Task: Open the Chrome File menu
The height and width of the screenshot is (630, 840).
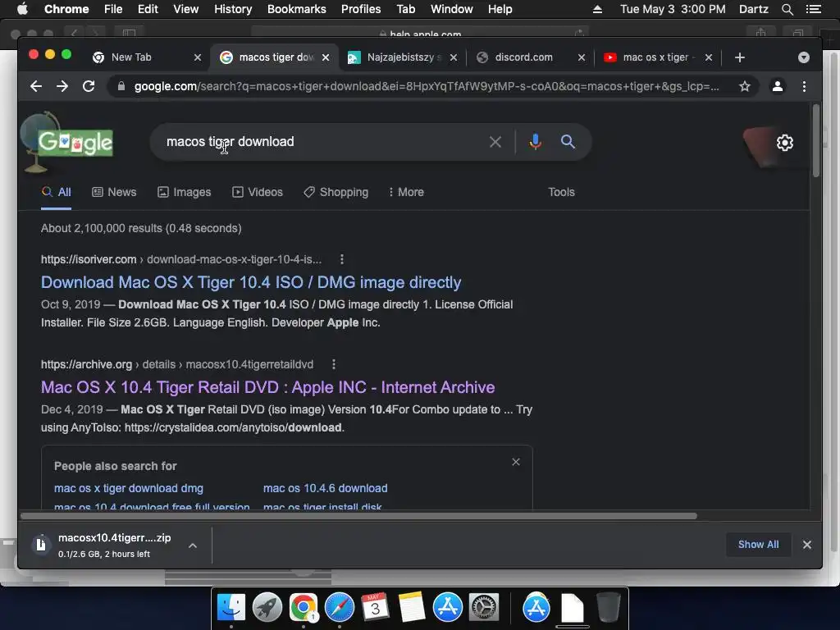Action: point(113,9)
